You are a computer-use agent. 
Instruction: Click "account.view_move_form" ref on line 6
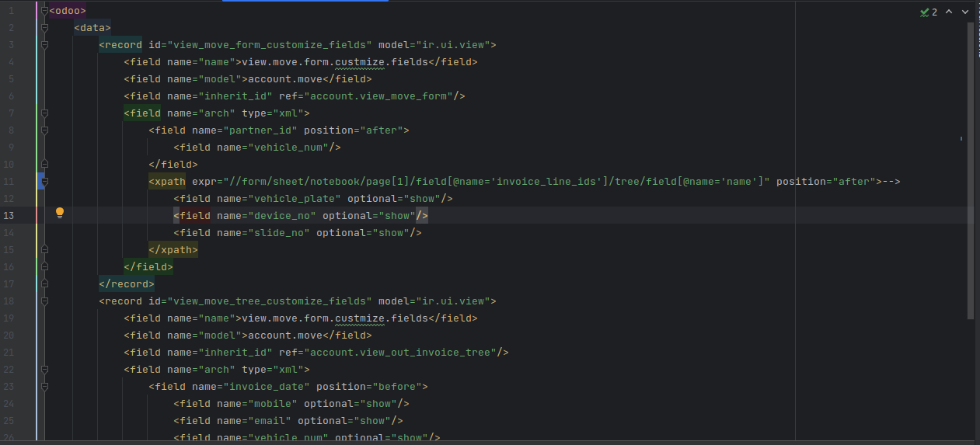[378, 96]
